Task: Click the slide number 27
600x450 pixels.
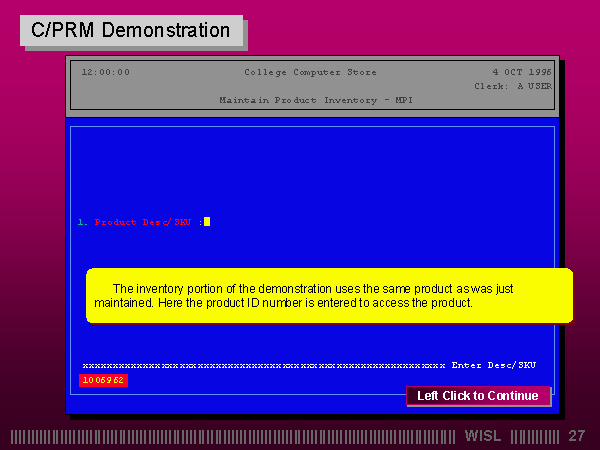Action: point(576,436)
